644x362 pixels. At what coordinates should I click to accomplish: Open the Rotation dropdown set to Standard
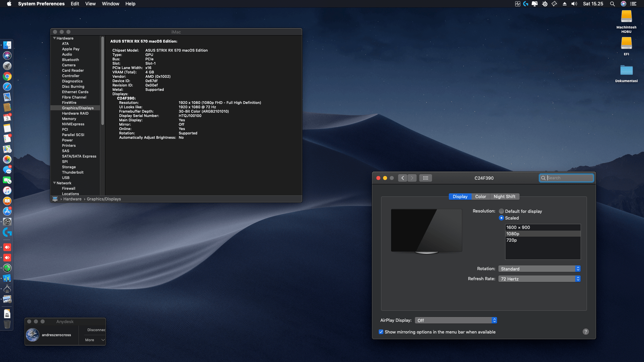click(539, 269)
